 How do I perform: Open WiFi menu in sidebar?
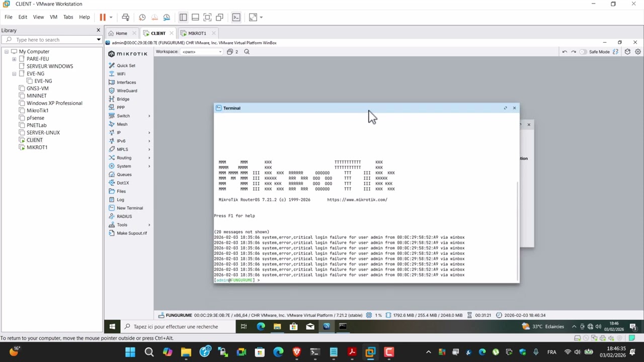(121, 74)
